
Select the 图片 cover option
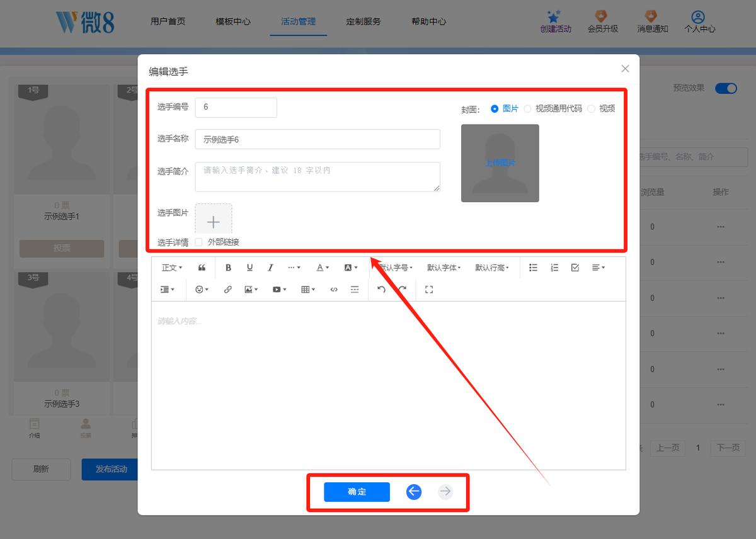[504, 108]
